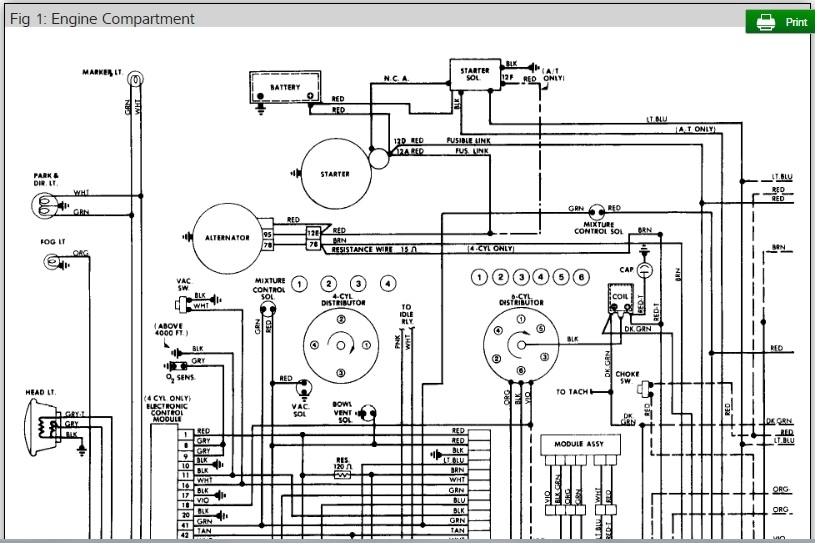The image size is (815, 543).
Task: Click the '12A RED' wire label
Action: tap(410, 152)
